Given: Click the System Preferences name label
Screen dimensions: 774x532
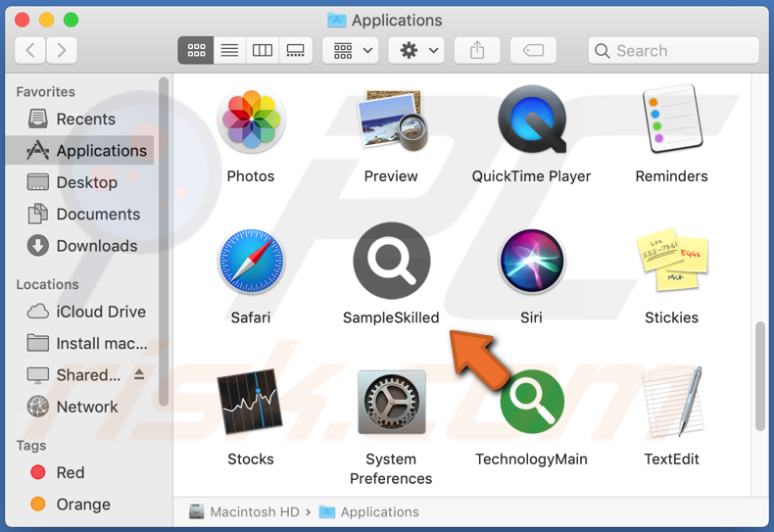Looking at the screenshot, I should [x=391, y=469].
